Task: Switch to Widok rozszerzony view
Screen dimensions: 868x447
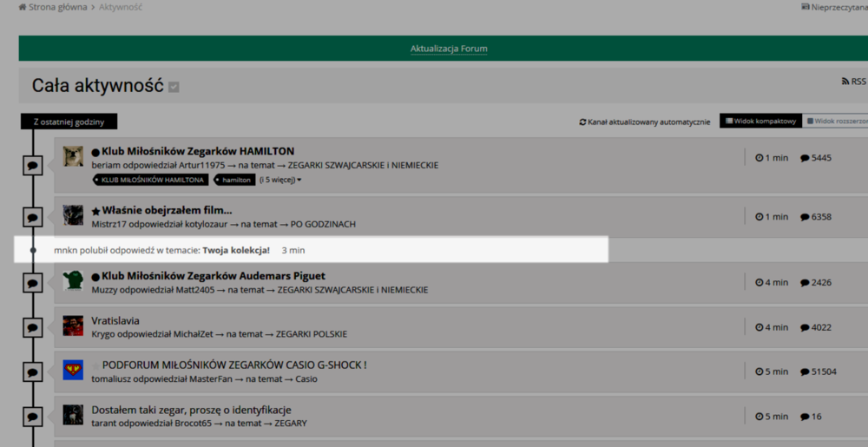Action: [836, 122]
